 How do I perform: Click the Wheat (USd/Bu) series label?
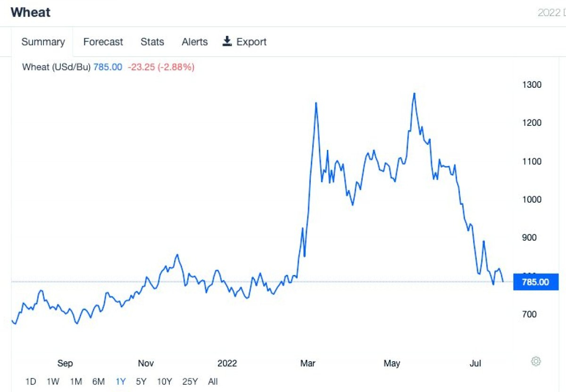[56, 67]
